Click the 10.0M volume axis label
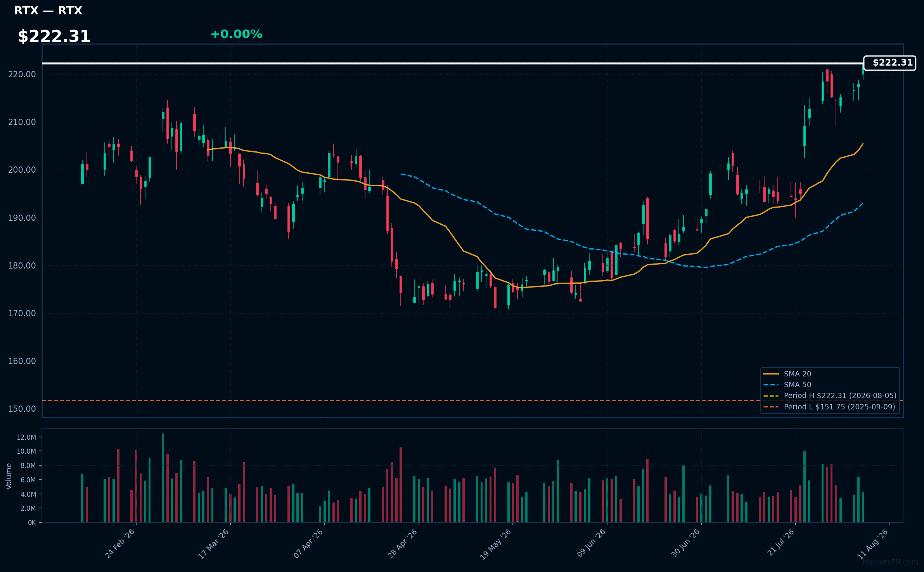 [x=26, y=451]
